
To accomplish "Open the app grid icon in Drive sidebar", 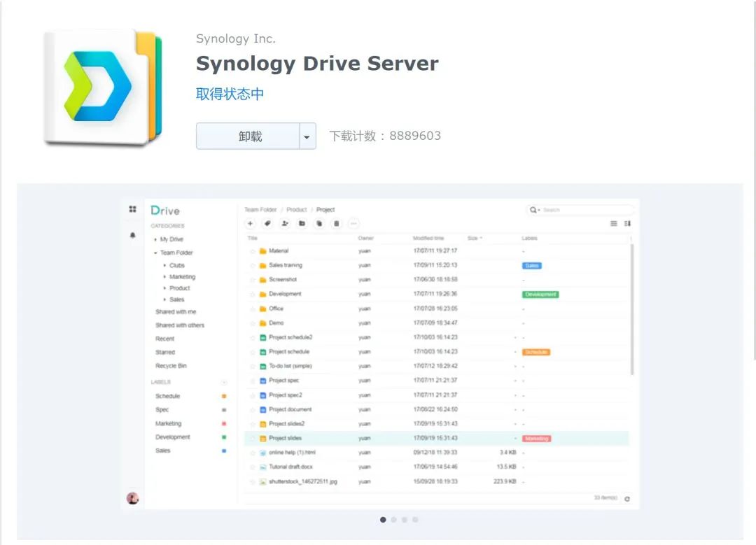I will pyautogui.click(x=132, y=209).
